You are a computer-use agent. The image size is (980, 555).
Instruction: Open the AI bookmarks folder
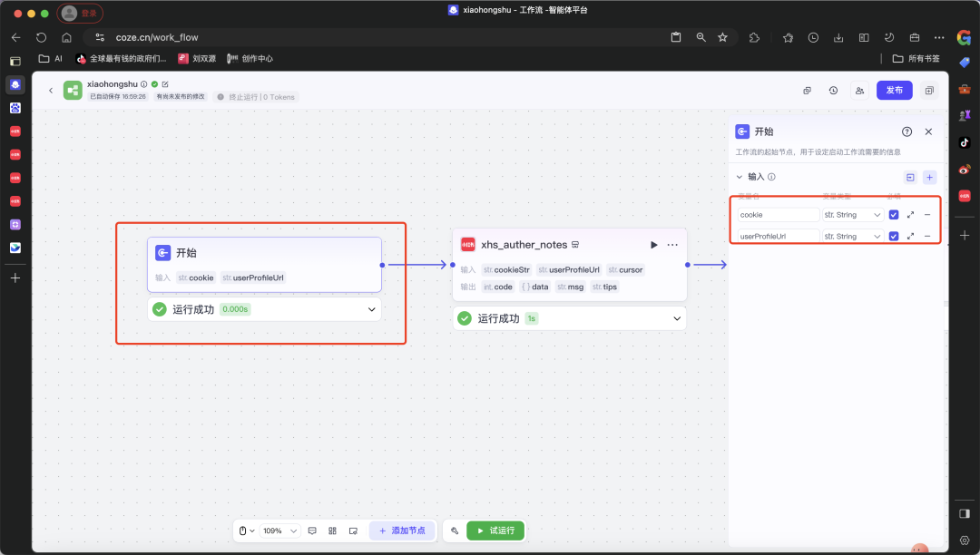tap(51, 59)
